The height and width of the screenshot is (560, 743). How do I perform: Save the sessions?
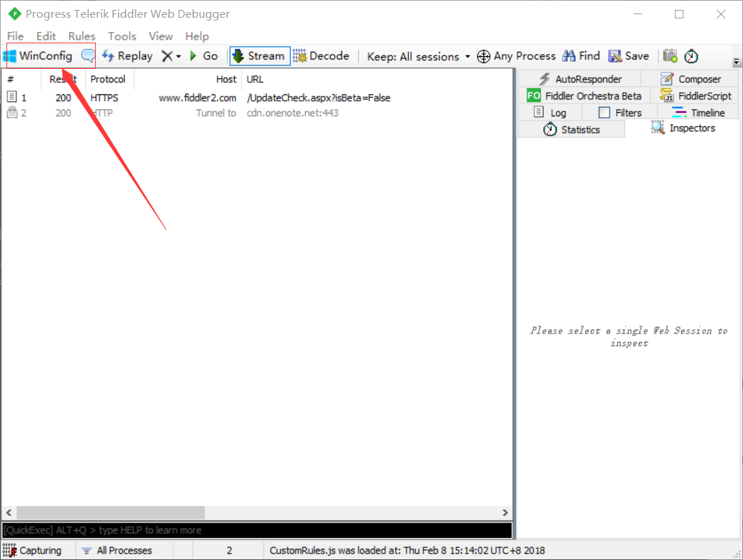click(x=628, y=56)
